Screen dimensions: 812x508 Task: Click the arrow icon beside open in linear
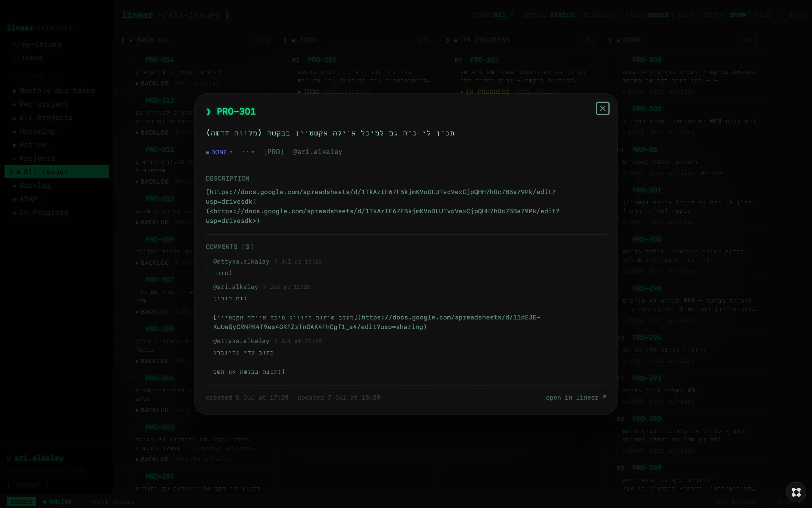click(604, 397)
